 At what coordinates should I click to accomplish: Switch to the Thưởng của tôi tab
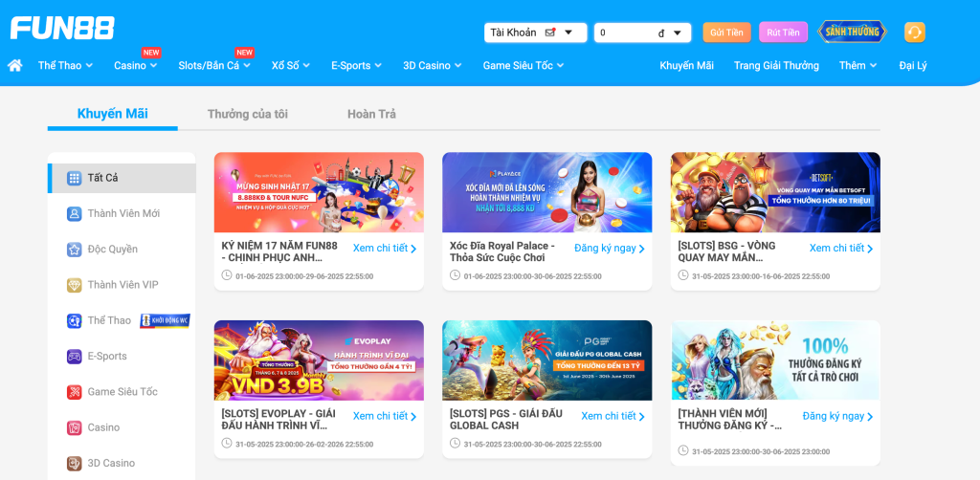248,114
